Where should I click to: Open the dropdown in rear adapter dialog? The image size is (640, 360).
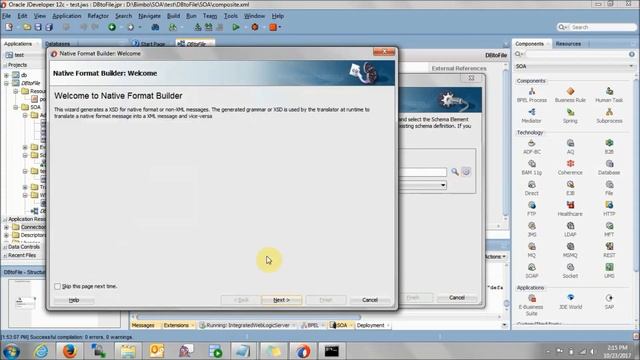443,185
